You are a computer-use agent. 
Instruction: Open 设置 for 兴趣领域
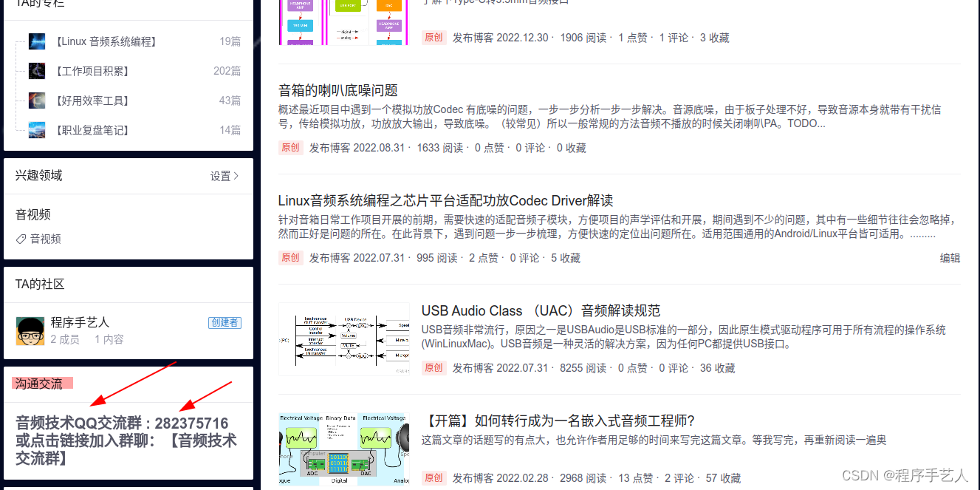tap(225, 176)
